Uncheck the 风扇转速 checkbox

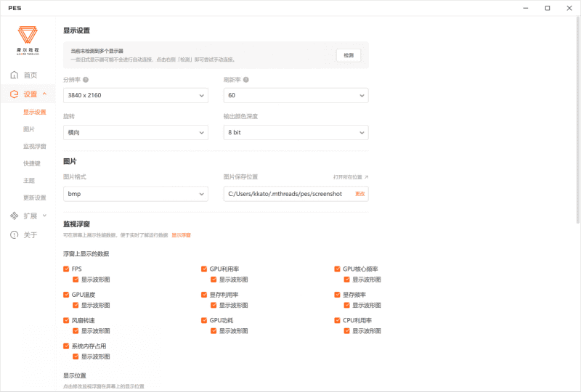(66, 320)
